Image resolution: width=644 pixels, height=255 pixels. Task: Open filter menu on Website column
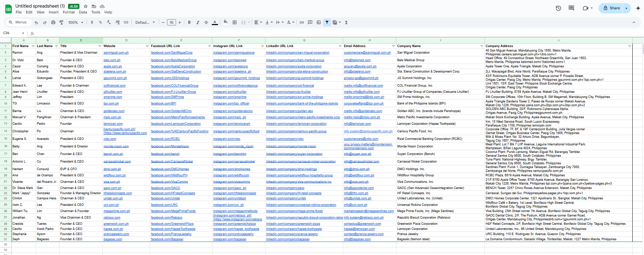coord(147,46)
